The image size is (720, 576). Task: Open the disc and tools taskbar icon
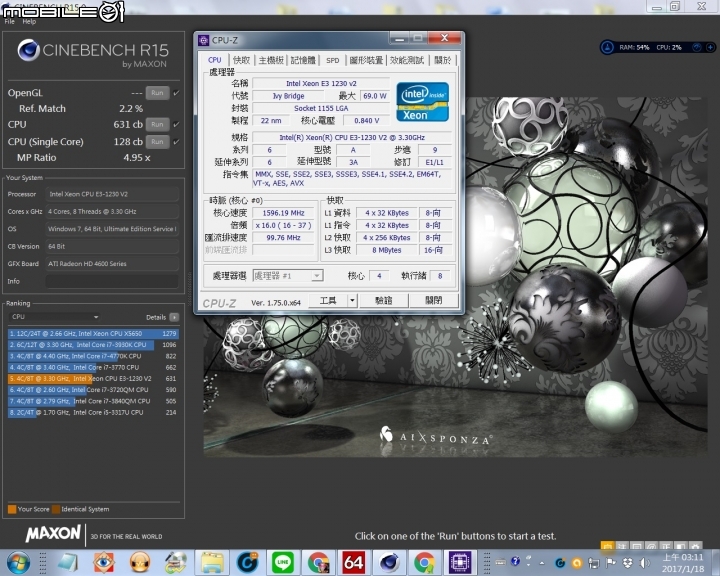175,563
